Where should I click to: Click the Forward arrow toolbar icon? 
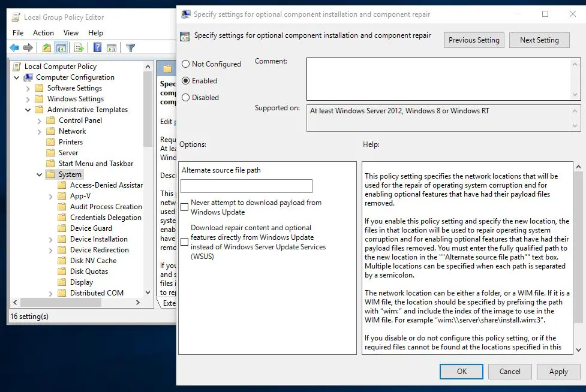point(28,48)
